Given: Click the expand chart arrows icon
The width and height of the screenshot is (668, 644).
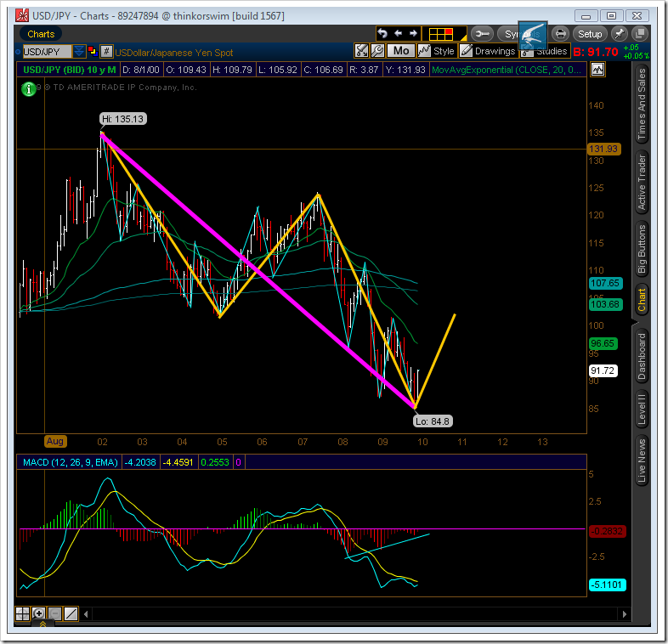Looking at the screenshot, I should [361, 51].
